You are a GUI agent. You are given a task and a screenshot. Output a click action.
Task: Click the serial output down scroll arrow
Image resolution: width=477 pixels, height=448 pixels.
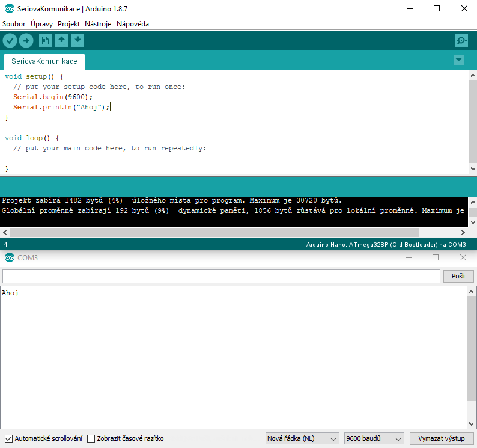471,423
